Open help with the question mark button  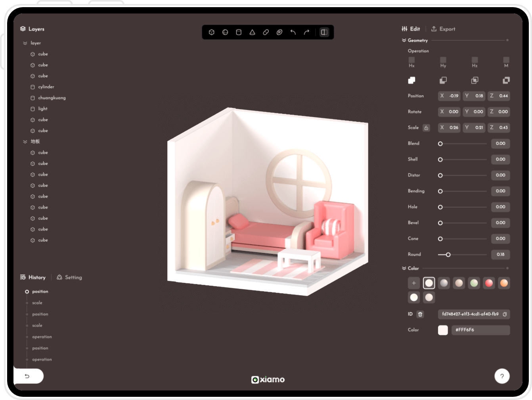tap(502, 376)
